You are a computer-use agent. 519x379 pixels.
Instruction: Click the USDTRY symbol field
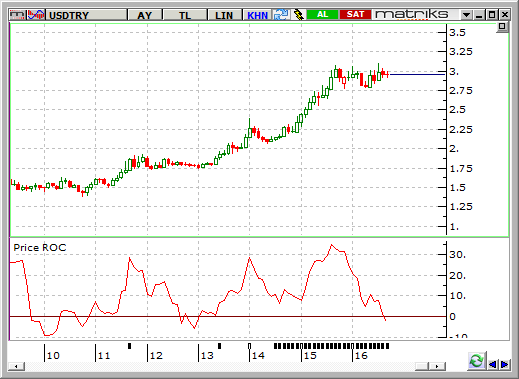coord(86,15)
